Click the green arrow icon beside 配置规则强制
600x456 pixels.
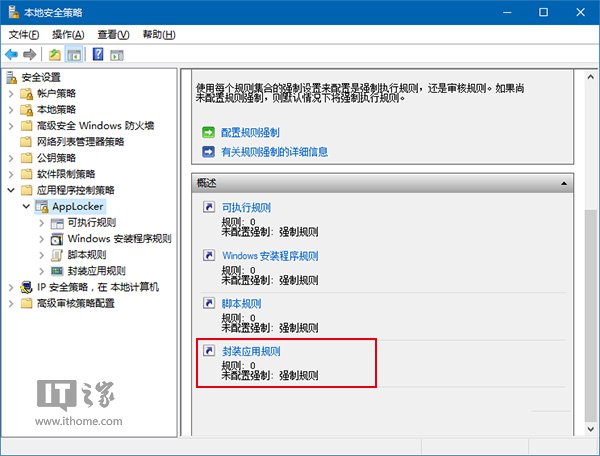click(x=208, y=132)
